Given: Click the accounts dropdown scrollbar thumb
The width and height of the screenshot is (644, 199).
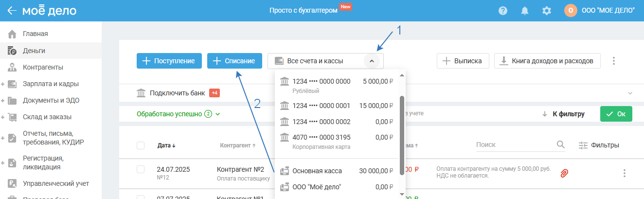Looking at the screenshot, I should (402, 135).
